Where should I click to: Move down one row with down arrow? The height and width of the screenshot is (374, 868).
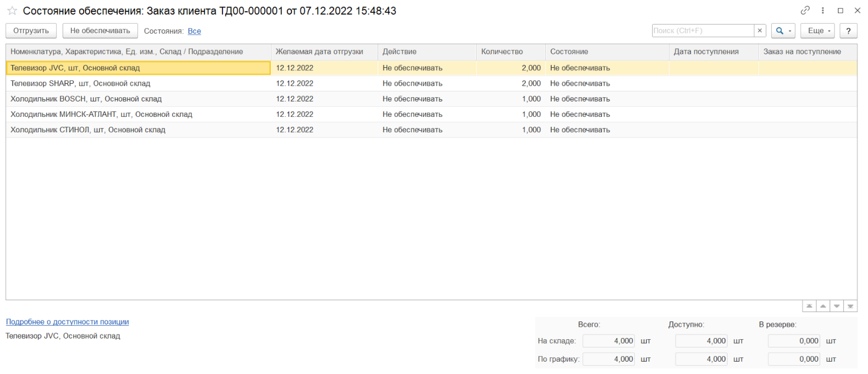(836, 306)
